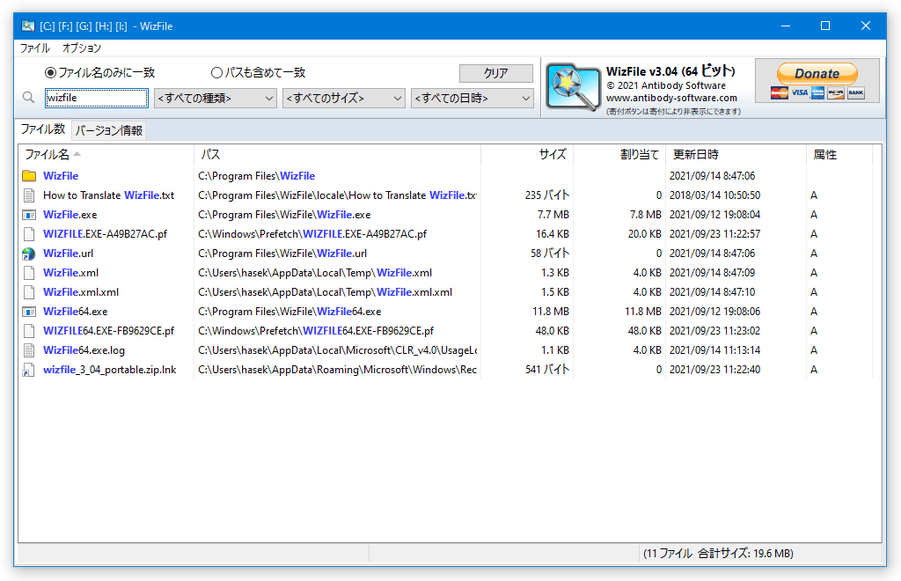Screen dimensions: 901x581
Task: Click path C:\Users\hasek\AppData\Local\Temp\WizFile.xml
Action: pyautogui.click(x=315, y=273)
